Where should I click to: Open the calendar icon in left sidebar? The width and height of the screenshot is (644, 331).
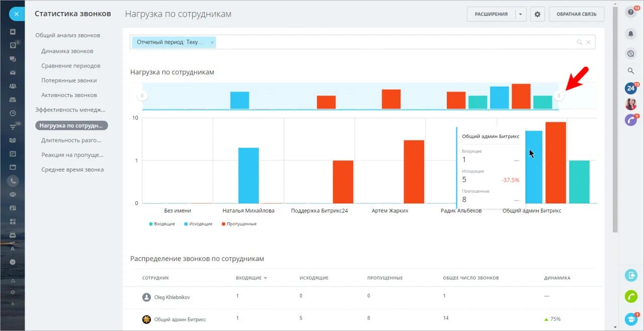[x=13, y=153]
